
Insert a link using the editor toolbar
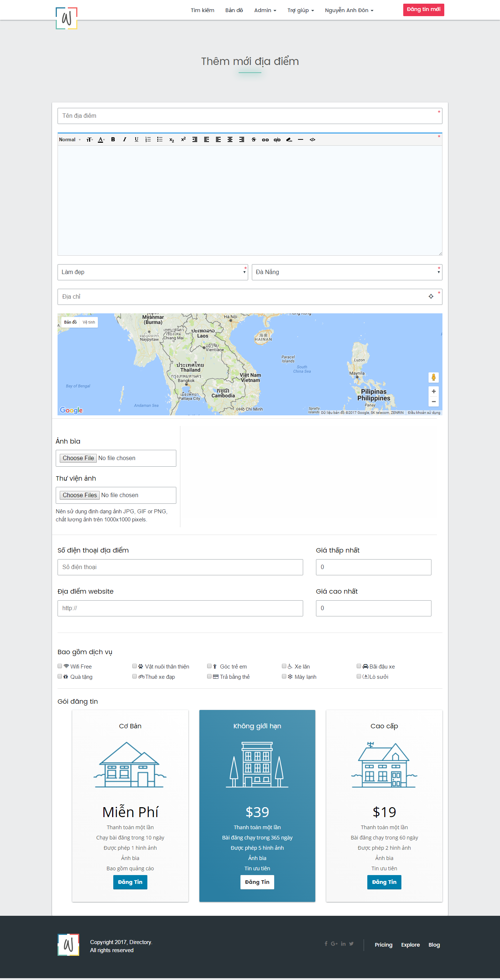265,140
